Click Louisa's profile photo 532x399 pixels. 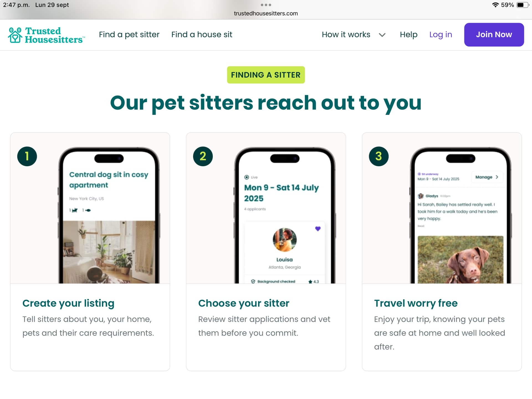(x=285, y=240)
